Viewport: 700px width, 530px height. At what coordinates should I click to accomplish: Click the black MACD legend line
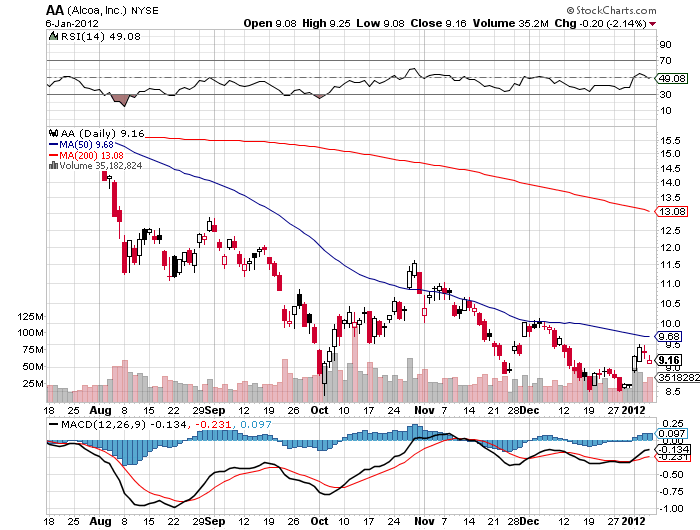tap(53, 424)
